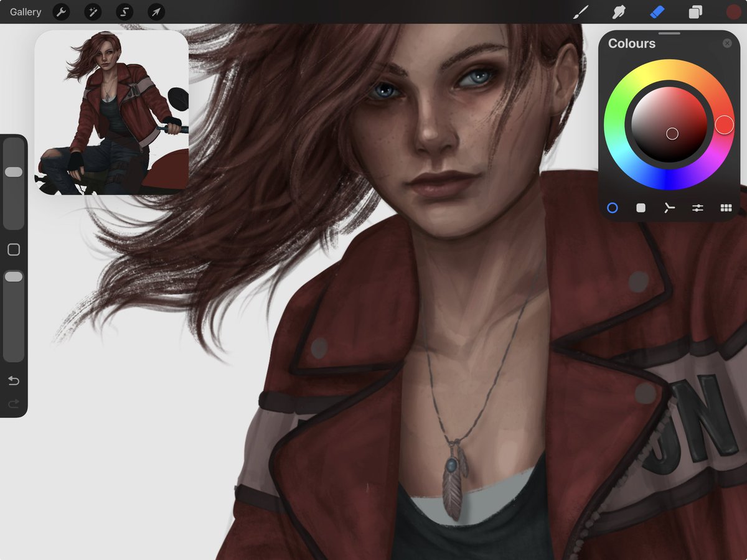Close the Colours panel
The height and width of the screenshot is (560, 747).
pyautogui.click(x=727, y=44)
